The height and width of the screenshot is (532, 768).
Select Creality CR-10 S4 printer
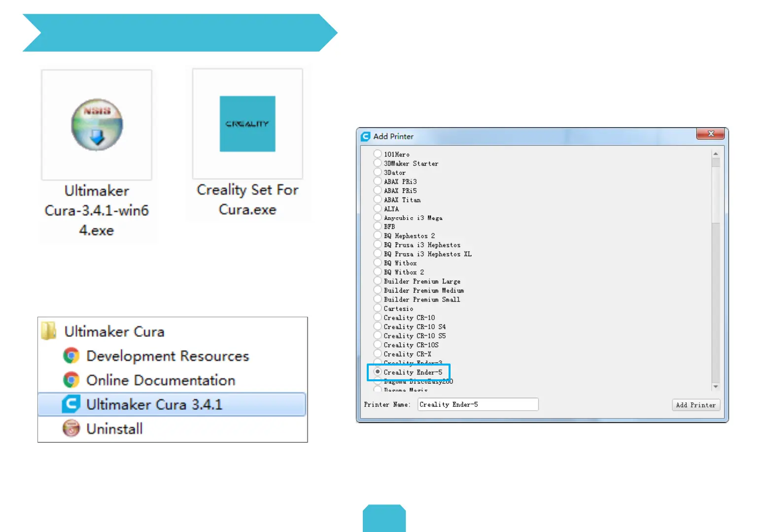[378, 326]
